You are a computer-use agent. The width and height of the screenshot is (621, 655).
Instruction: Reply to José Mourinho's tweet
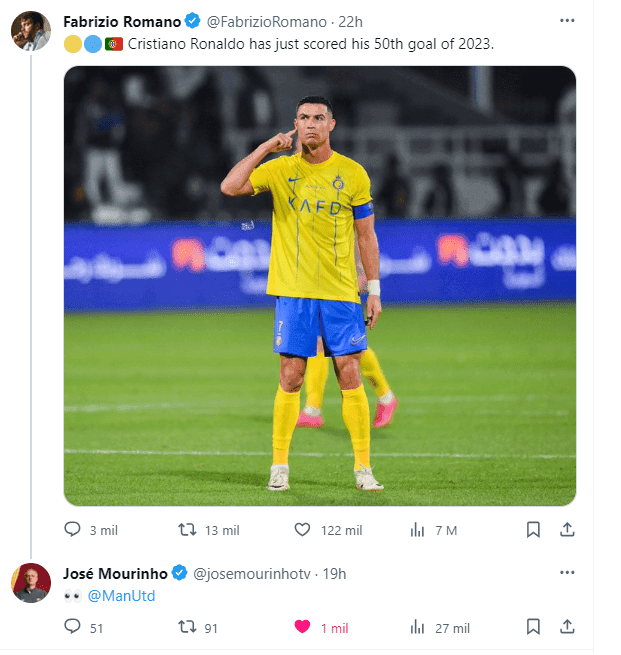pos(73,627)
